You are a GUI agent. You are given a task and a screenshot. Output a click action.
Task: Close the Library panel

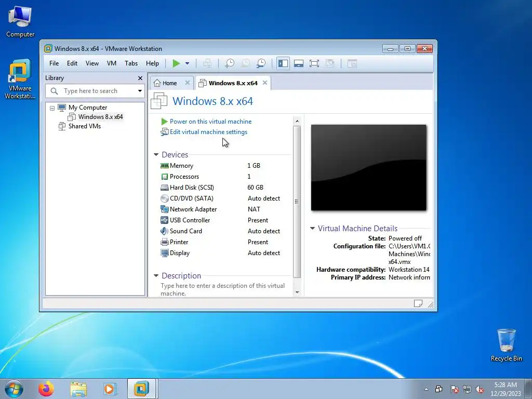140,78
